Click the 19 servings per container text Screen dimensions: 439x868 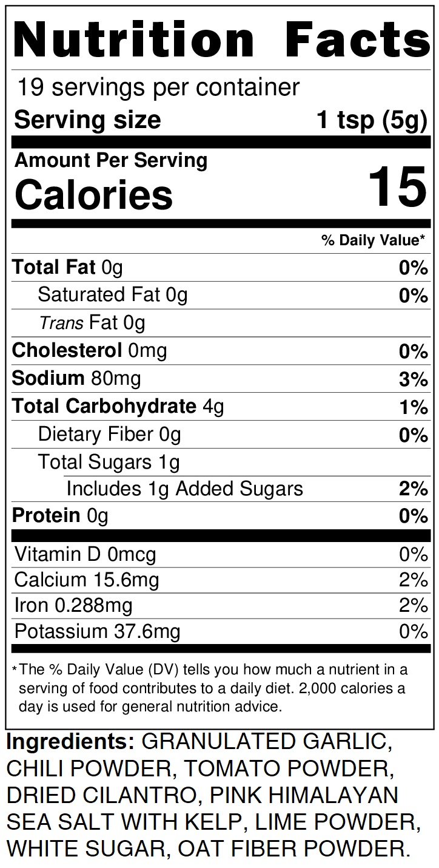point(158,87)
